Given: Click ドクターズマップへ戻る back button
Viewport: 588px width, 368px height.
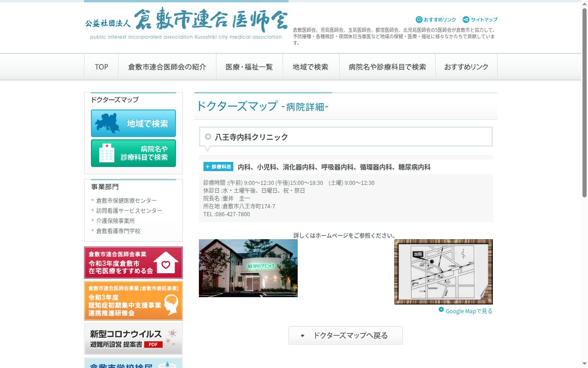Looking at the screenshot, I should click(x=345, y=335).
